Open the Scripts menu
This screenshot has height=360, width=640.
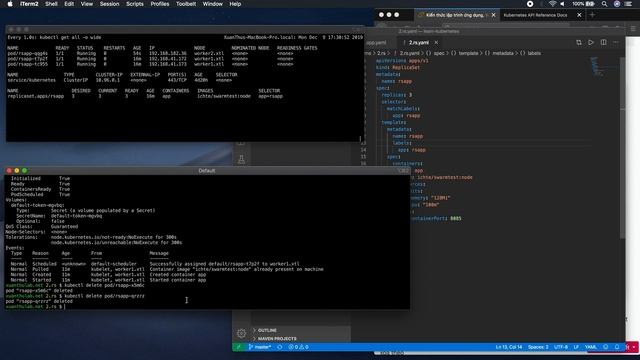[x=135, y=4]
